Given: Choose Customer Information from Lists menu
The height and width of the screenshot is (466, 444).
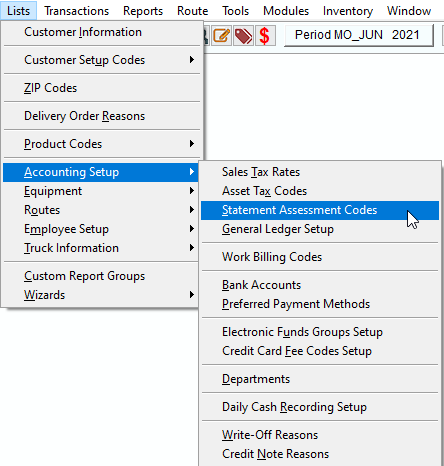Looking at the screenshot, I should tap(101, 32).
